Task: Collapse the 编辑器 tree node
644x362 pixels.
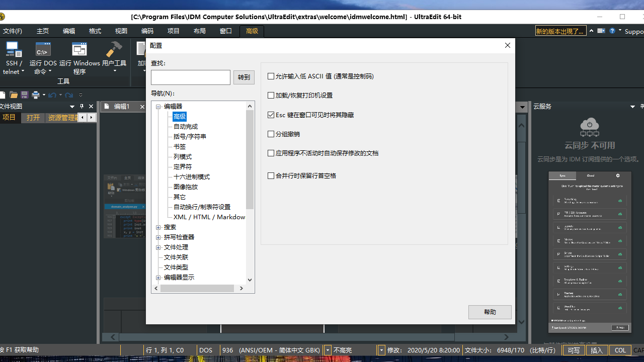Action: (x=158, y=106)
